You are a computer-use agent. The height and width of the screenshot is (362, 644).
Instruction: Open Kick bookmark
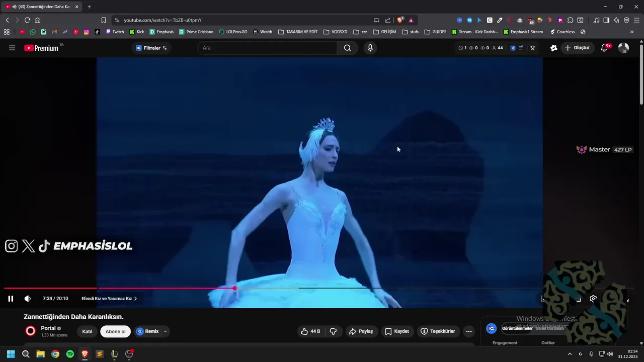[x=137, y=32]
